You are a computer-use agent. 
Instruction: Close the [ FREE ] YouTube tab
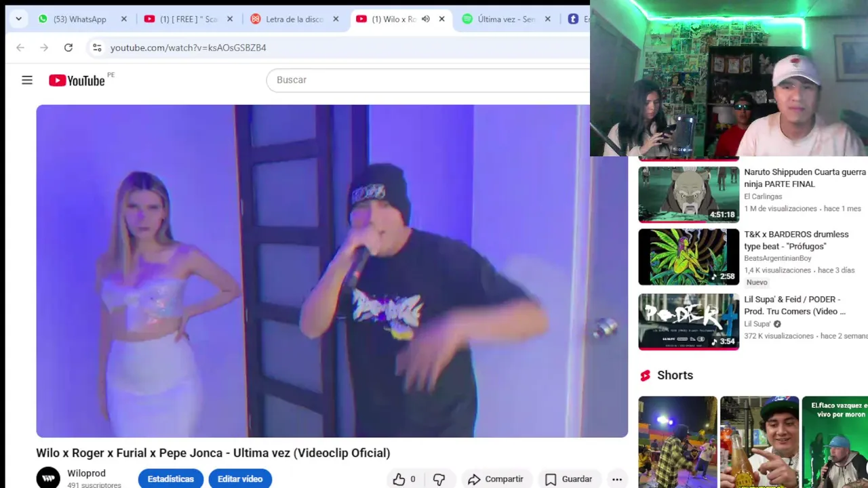tap(229, 19)
